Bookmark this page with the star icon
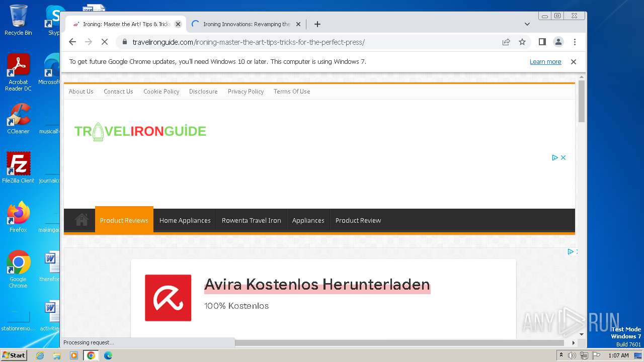 coord(522,42)
